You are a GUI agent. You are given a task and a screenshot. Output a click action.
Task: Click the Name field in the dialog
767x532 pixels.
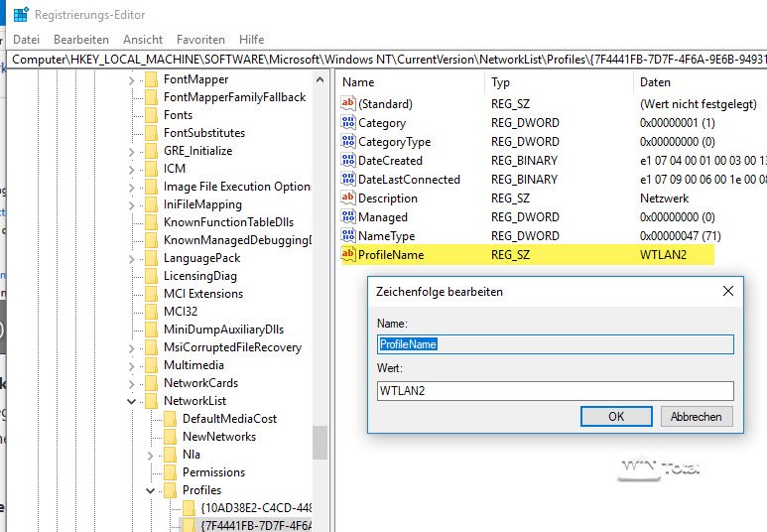click(x=556, y=344)
